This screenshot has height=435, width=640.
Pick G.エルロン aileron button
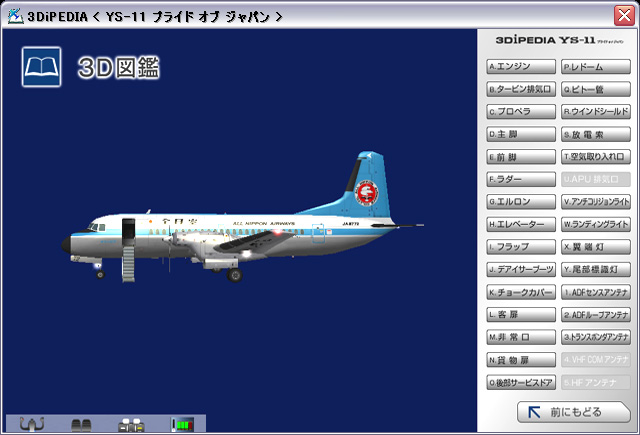tap(521, 202)
